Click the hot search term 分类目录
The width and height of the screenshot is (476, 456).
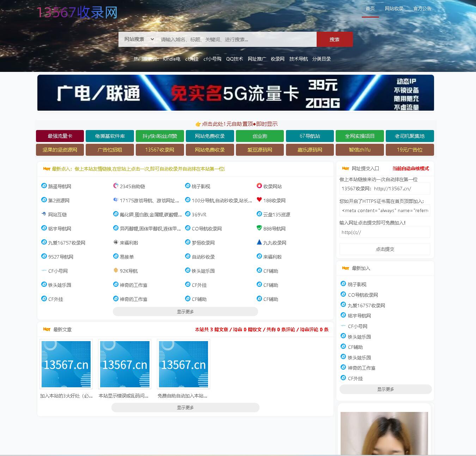coord(322,59)
